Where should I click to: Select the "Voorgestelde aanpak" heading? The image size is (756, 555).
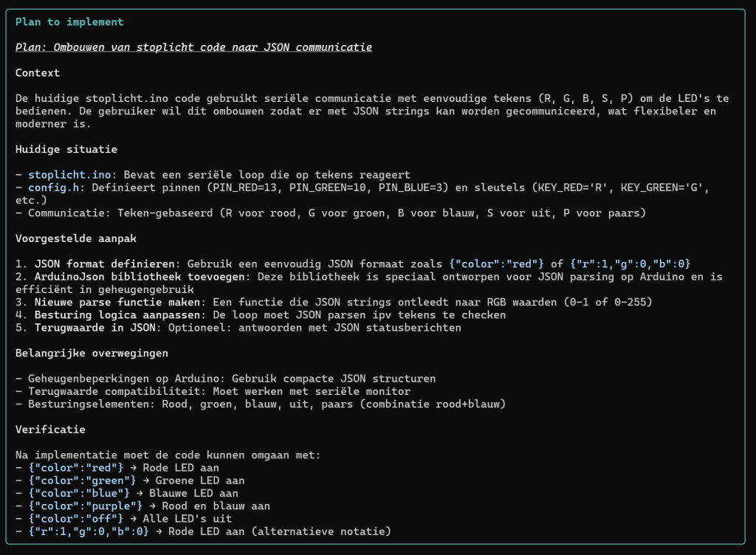tap(75, 238)
